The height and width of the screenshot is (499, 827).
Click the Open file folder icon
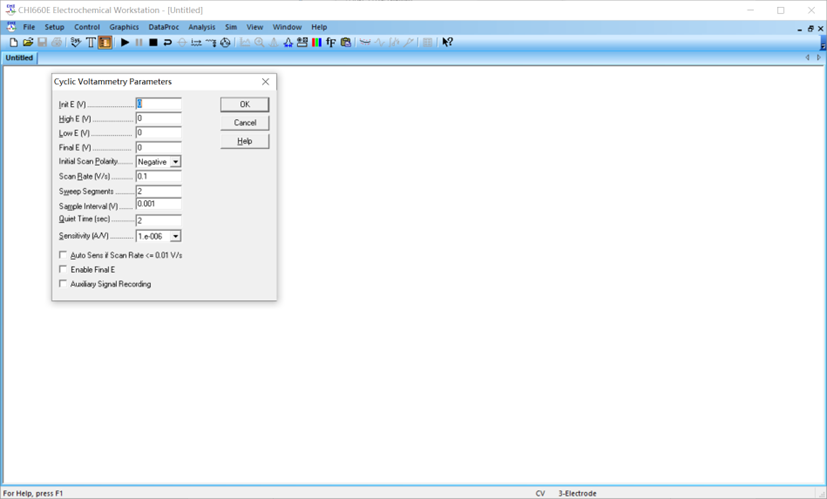pos(28,42)
